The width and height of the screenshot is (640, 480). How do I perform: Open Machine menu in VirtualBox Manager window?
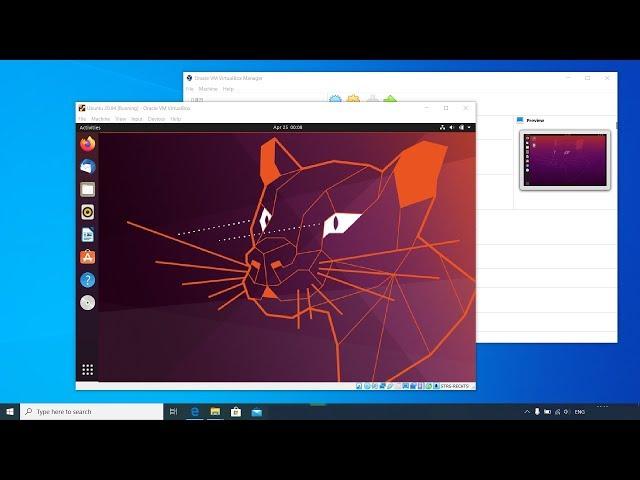(208, 89)
